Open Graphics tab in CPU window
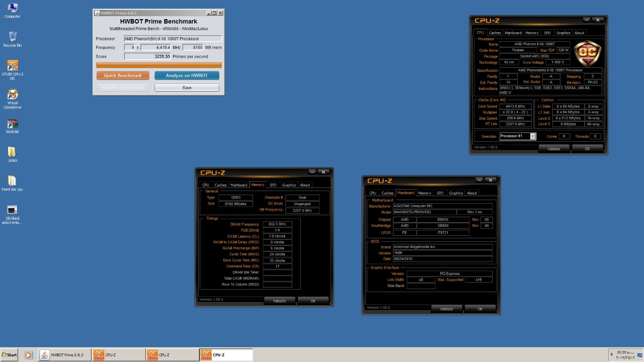644x362 pixels. [x=563, y=33]
